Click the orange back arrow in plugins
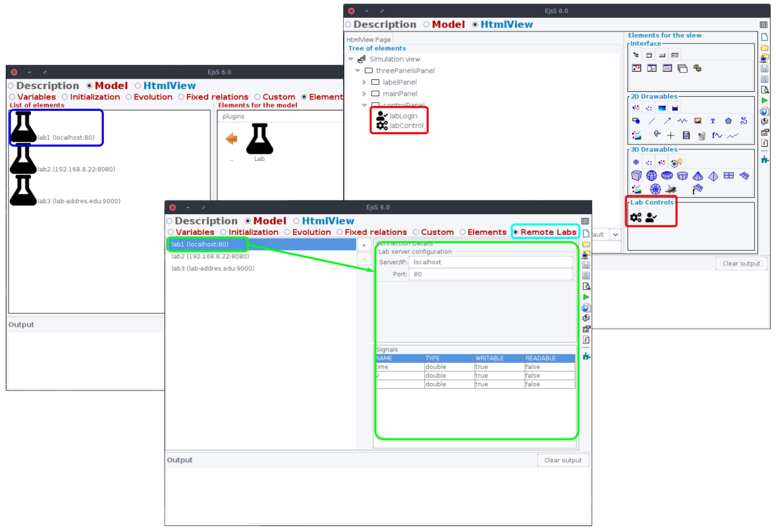This screenshot has height=532, width=776. (231, 138)
